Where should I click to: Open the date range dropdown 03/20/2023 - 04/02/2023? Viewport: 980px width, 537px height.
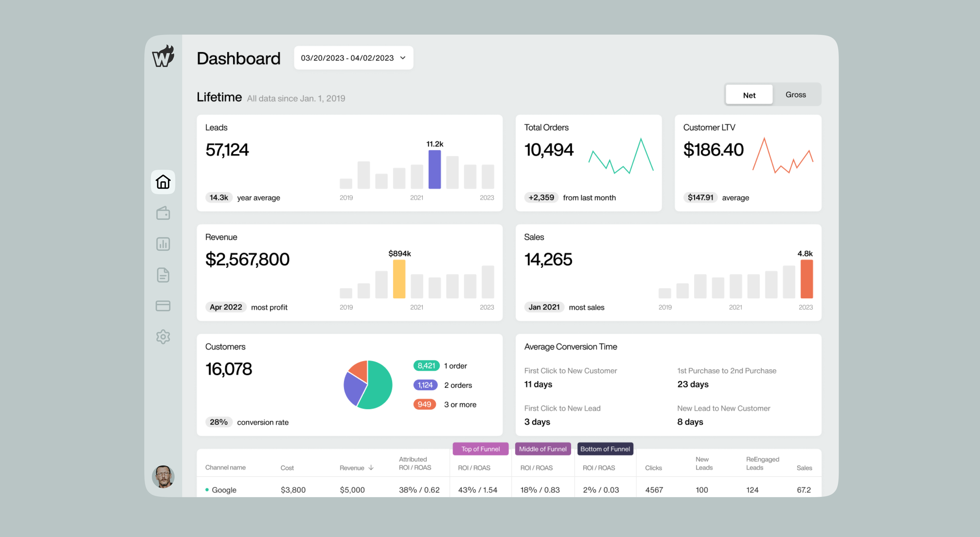[x=353, y=58]
